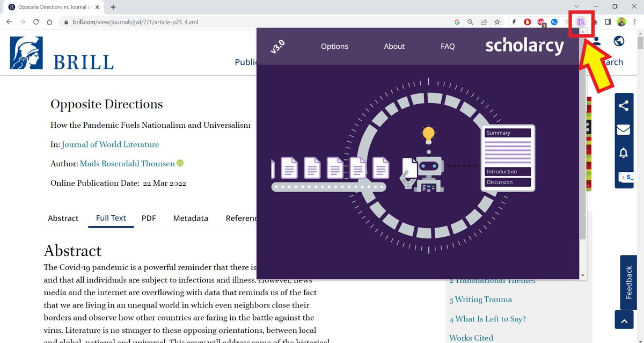
Task: Click the Summary card in Scholarcy illustration
Action: point(508,133)
